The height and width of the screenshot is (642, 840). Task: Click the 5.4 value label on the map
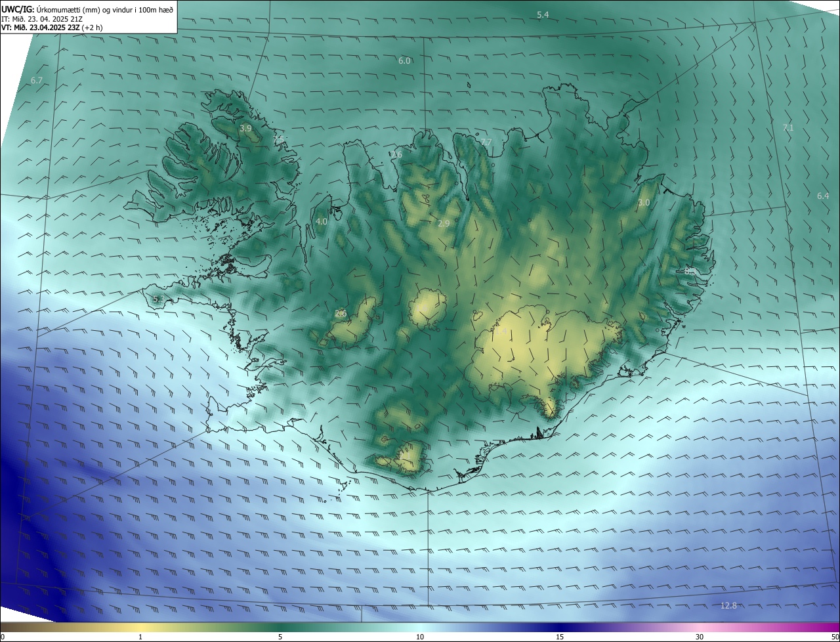543,14
